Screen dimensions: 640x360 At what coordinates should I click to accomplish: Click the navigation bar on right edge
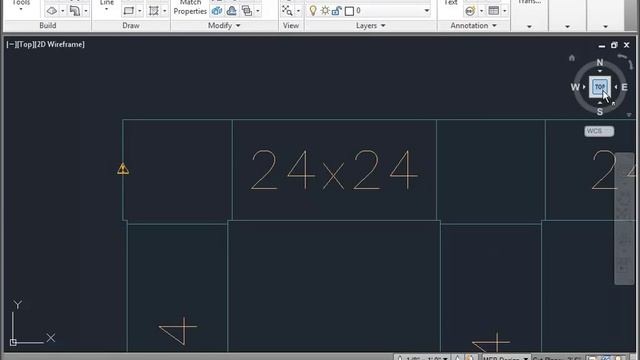click(x=624, y=218)
